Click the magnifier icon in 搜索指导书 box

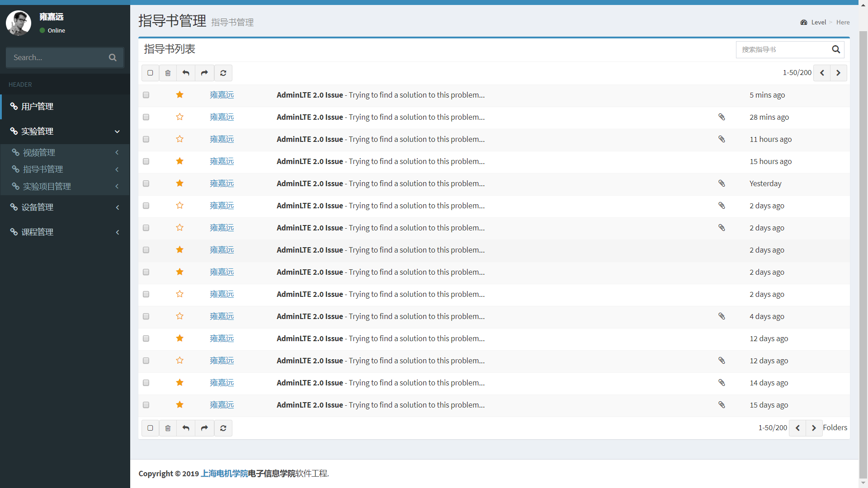(x=836, y=49)
